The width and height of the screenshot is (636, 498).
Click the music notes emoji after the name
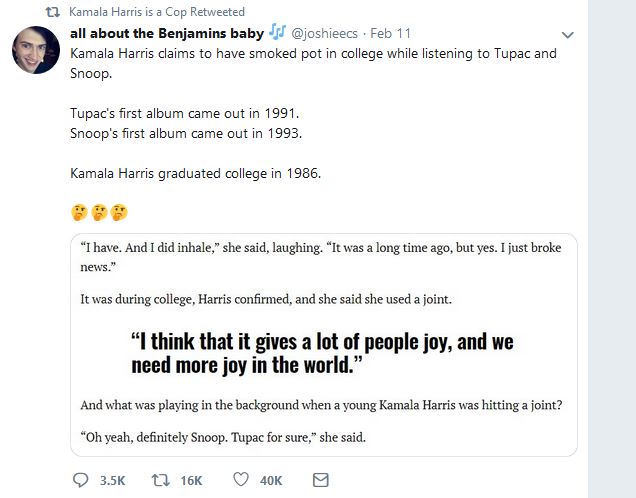pos(278,33)
